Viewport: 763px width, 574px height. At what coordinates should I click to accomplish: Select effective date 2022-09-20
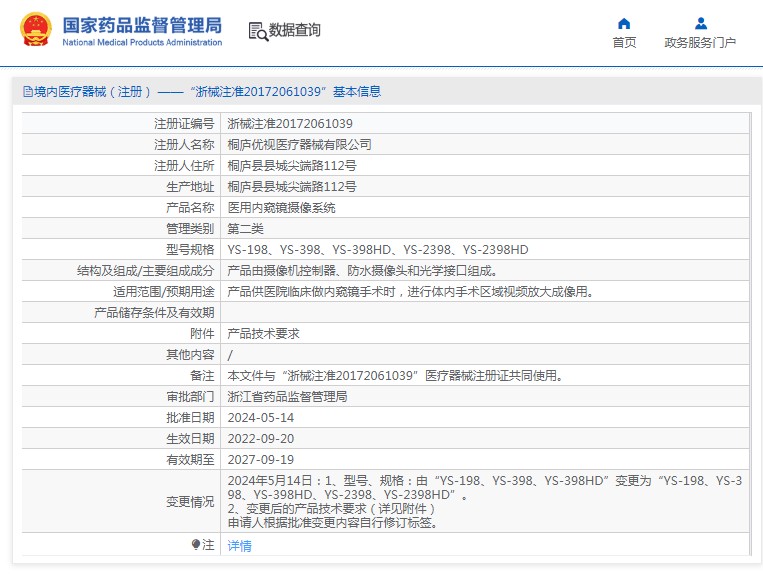(x=261, y=438)
